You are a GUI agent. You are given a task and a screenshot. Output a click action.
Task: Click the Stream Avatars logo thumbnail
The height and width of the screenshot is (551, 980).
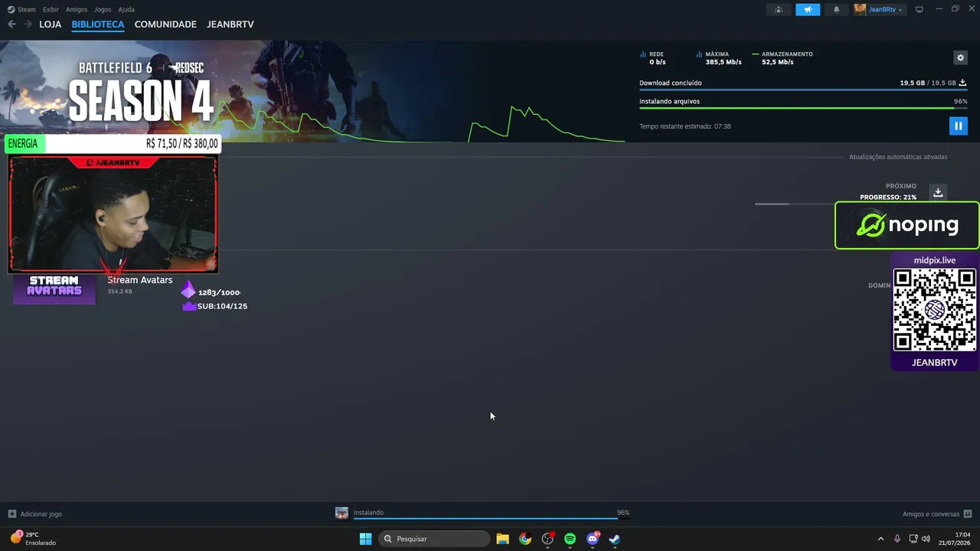(x=54, y=289)
